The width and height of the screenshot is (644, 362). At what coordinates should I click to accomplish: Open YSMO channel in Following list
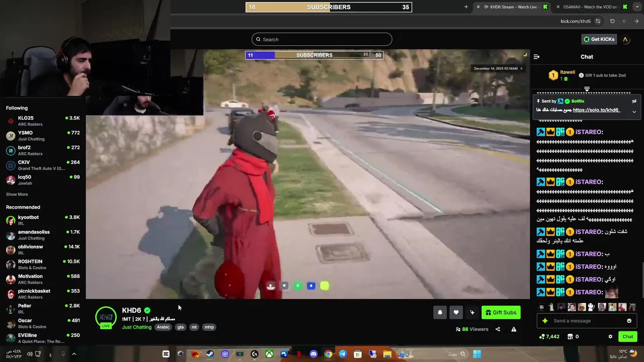pos(43,136)
